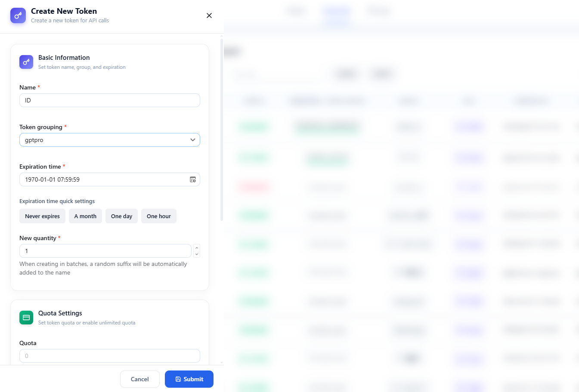Close the Create New Token panel
The height and width of the screenshot is (392, 579).
(209, 15)
